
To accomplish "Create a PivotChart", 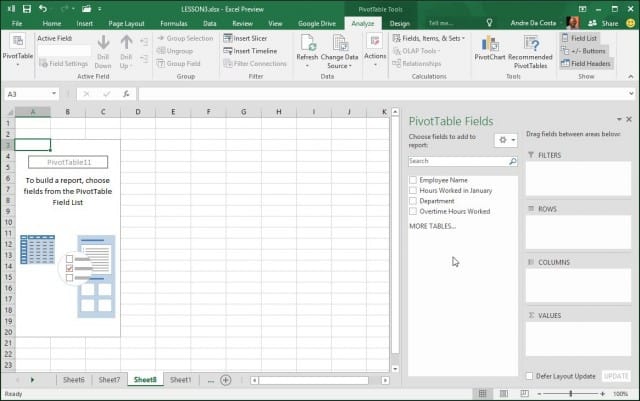I will coord(489,48).
